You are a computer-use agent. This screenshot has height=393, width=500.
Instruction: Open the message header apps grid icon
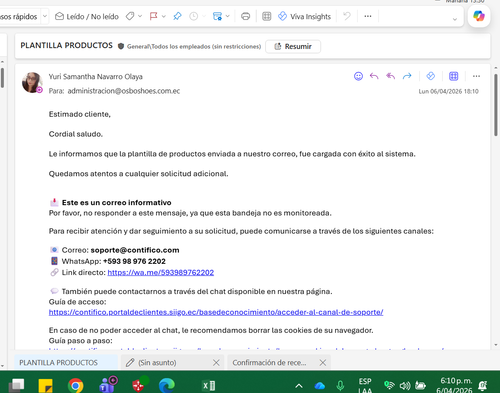click(454, 76)
